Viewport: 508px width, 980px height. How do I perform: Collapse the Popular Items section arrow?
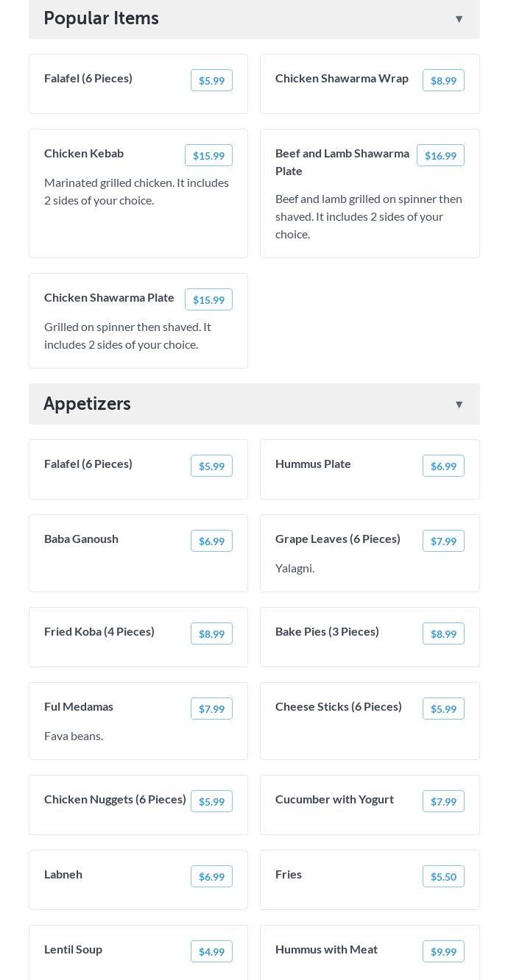click(459, 19)
